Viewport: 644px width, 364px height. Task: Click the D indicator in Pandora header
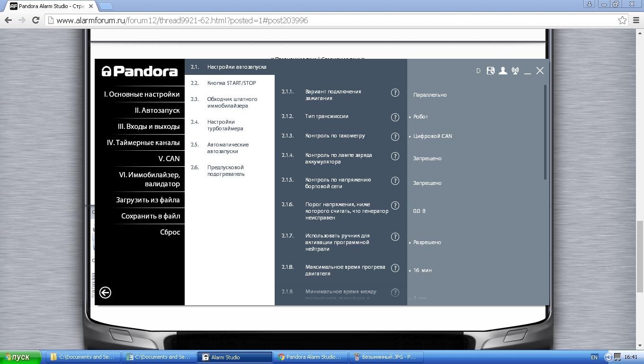pyautogui.click(x=478, y=71)
